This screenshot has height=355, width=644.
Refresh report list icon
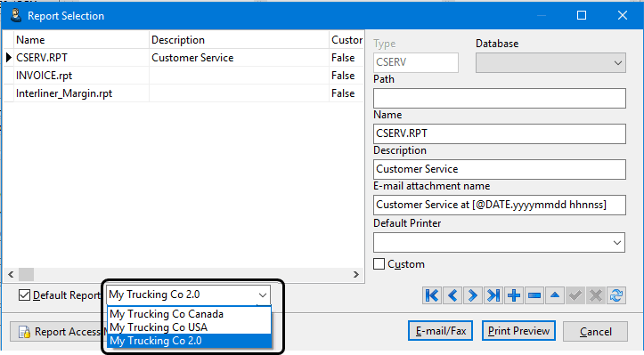tap(616, 295)
